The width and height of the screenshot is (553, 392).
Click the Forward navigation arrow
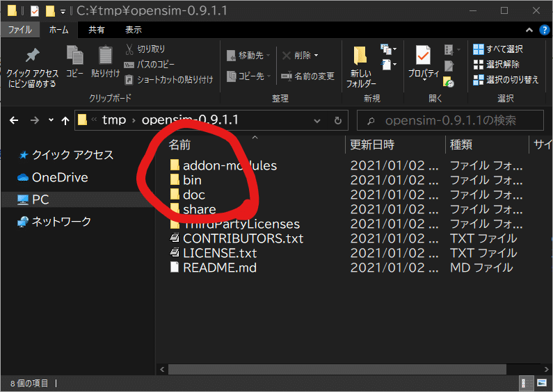coord(35,120)
